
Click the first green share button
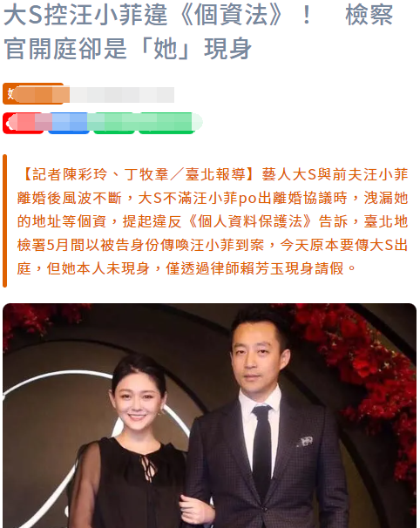(114, 123)
